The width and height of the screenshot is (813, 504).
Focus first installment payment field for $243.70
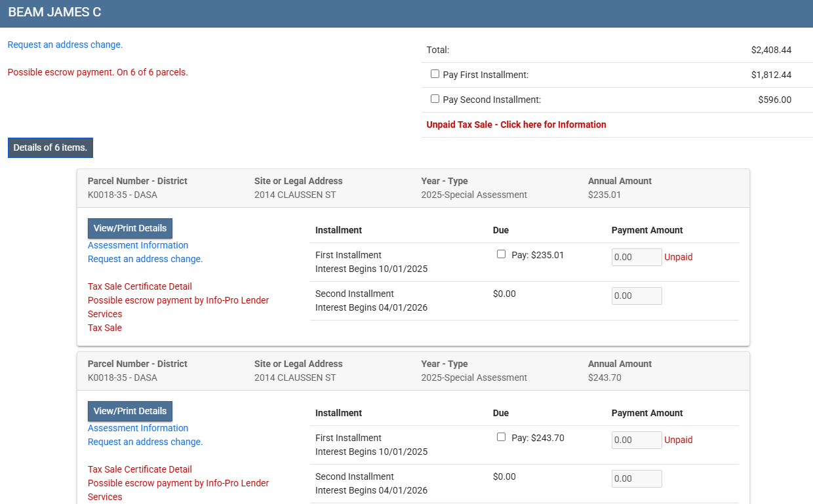(x=636, y=440)
